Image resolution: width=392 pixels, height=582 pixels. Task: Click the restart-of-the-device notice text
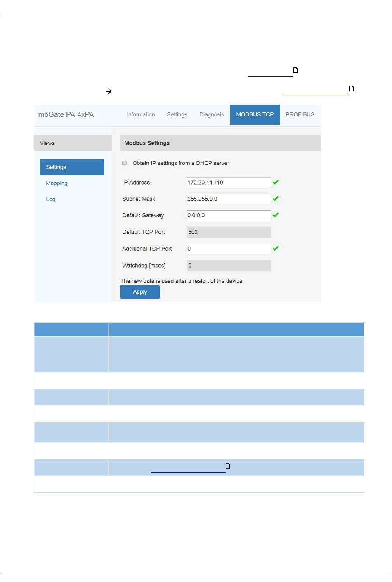coord(181,281)
